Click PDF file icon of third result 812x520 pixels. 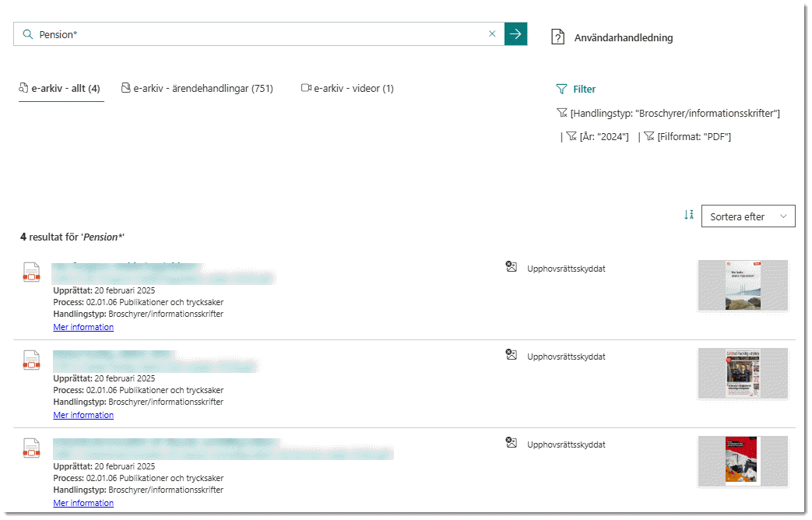point(32,448)
